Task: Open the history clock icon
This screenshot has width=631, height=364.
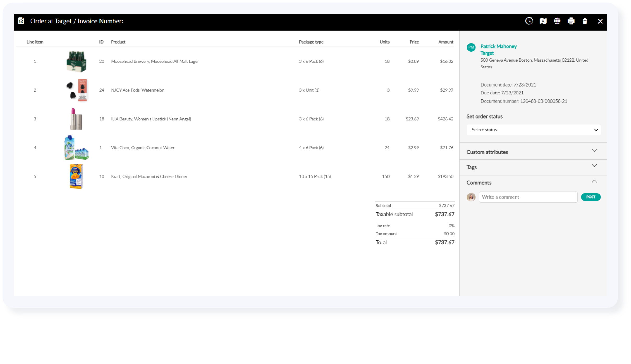Action: (x=529, y=21)
